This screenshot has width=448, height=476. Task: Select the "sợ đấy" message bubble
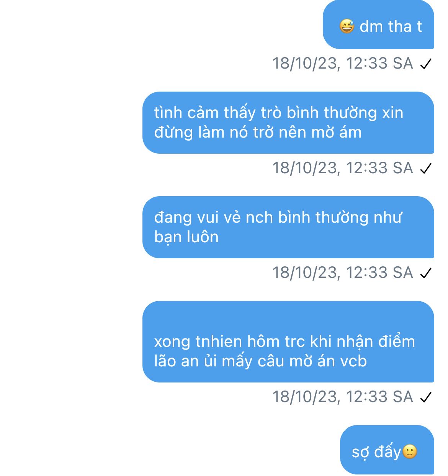pos(387,450)
